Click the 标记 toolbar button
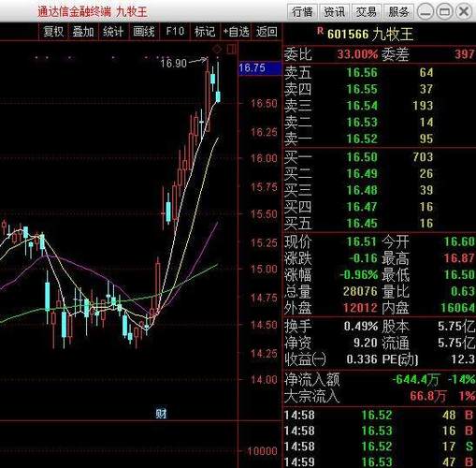476x468 pixels. pyautogui.click(x=205, y=32)
